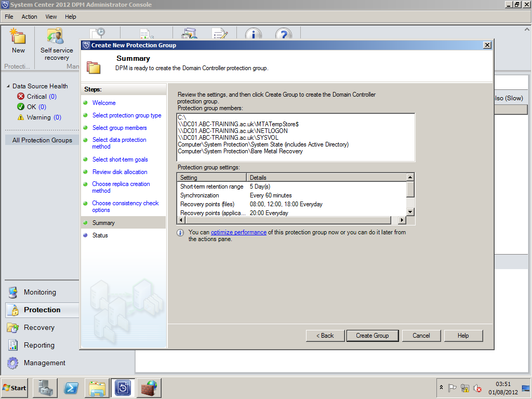Click the Action Center flag tray icon
The width and height of the screenshot is (532, 399).
click(x=453, y=388)
